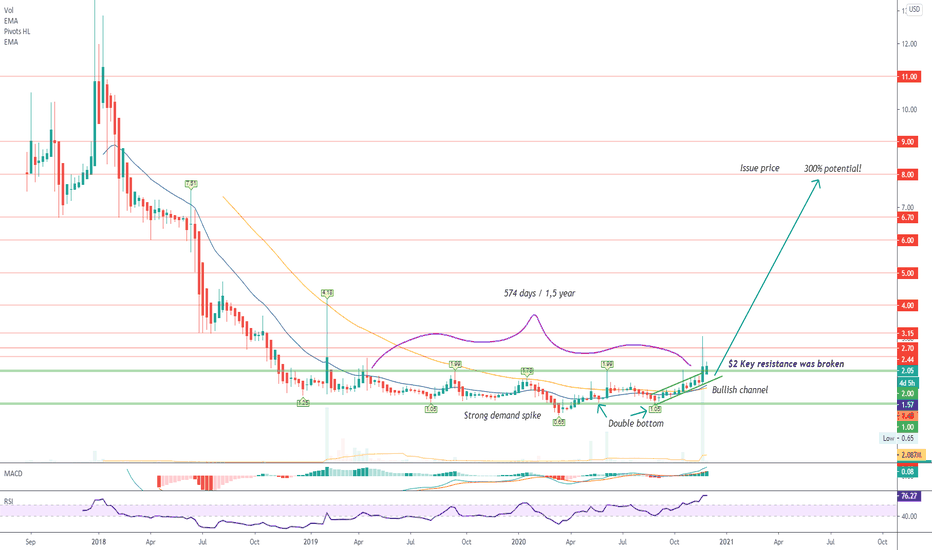Select the 'Issue price' annotation
The height and width of the screenshot is (550, 932).
coord(759,168)
